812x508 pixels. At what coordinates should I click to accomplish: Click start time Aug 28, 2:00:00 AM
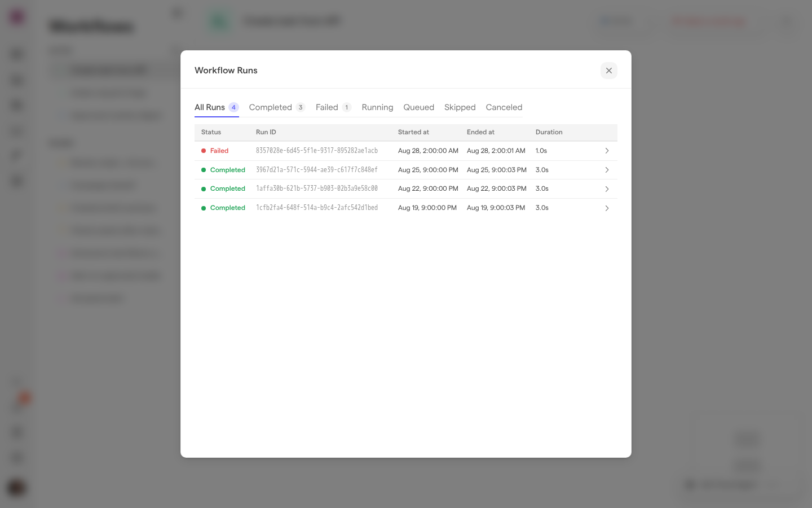click(x=428, y=151)
